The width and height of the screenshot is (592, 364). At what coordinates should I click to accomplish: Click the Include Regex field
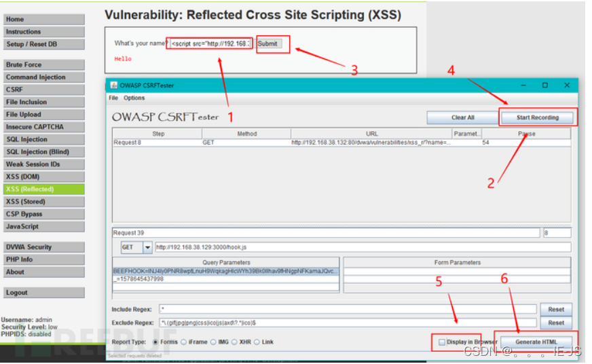coord(348,310)
